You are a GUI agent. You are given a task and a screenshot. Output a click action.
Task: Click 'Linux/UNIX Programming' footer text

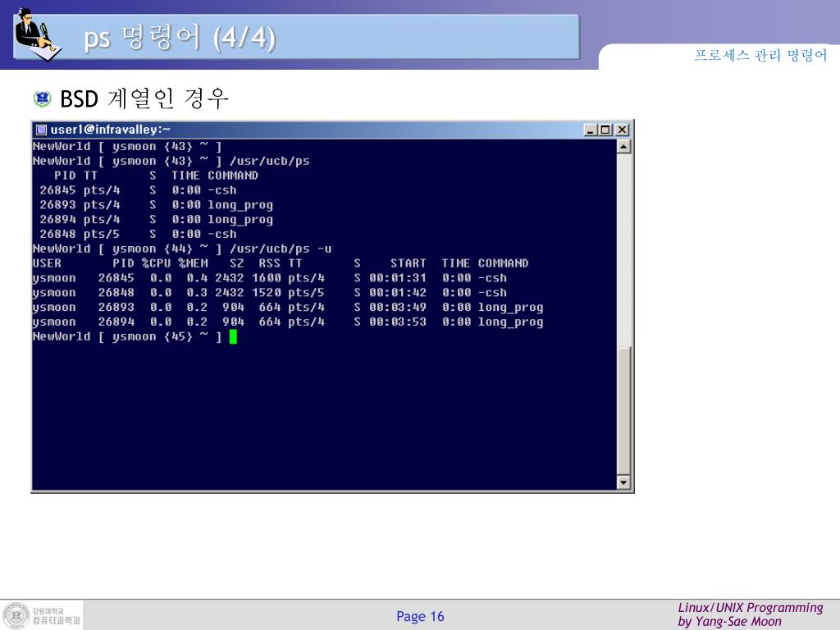click(x=750, y=608)
